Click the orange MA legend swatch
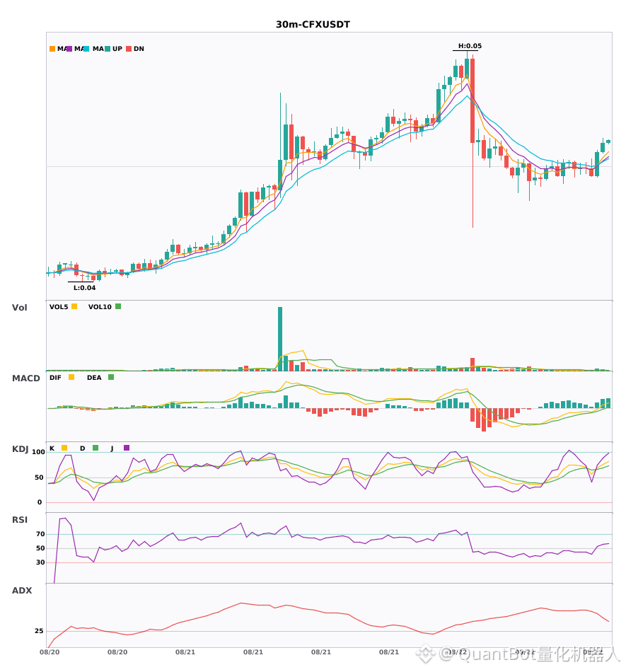This screenshot has height=672, width=626. pyautogui.click(x=52, y=49)
